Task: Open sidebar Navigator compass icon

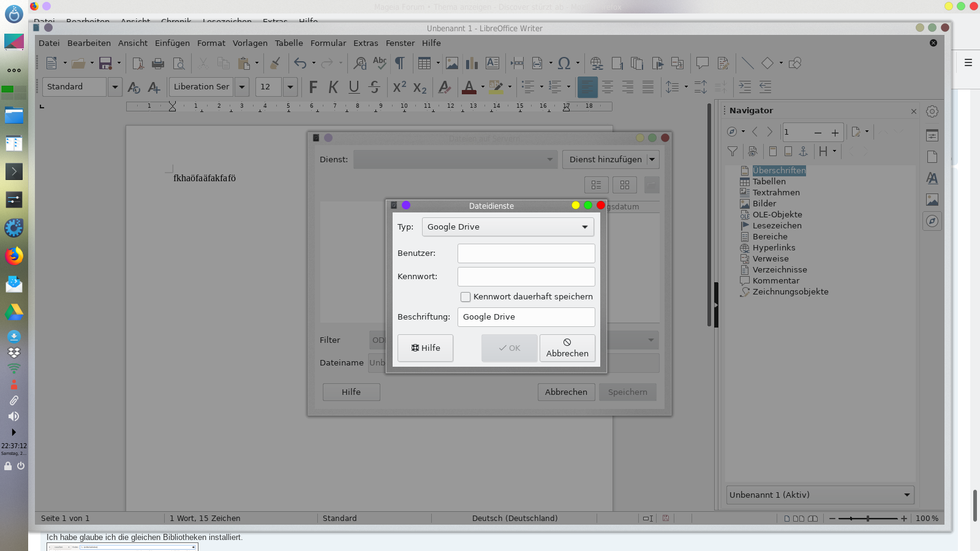Action: click(x=932, y=221)
